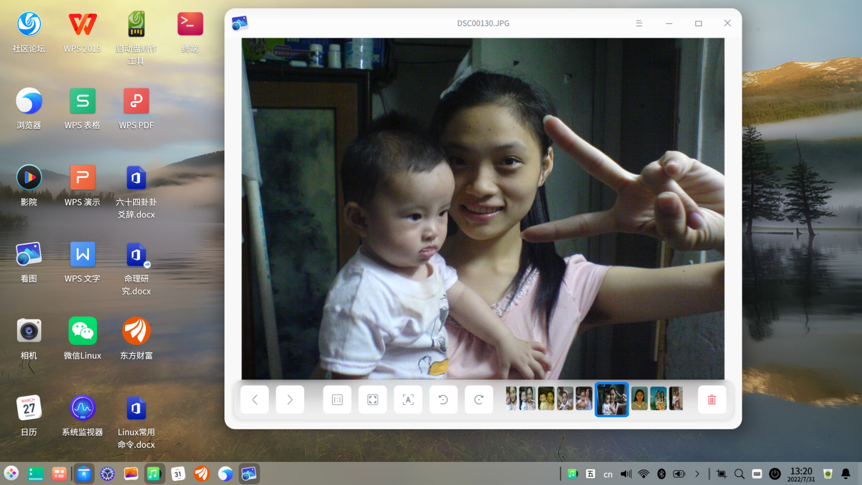Select the first thumbnail in the filmstrip

[x=511, y=399]
